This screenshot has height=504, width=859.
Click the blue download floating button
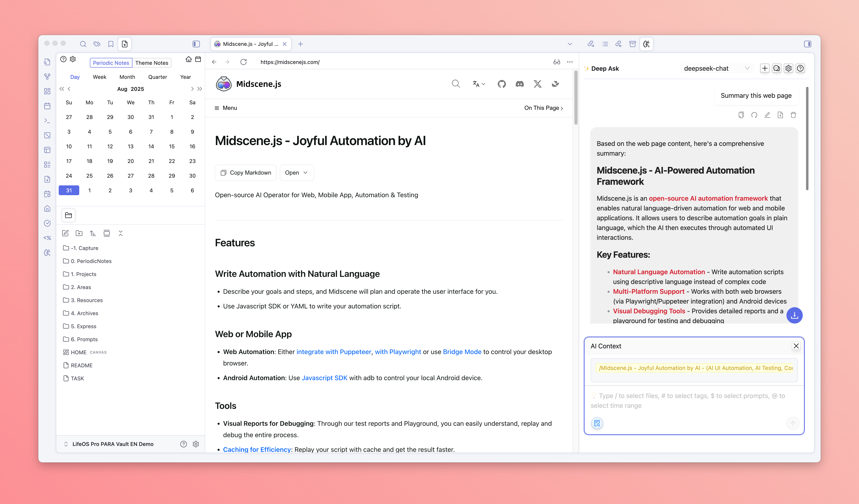point(794,316)
